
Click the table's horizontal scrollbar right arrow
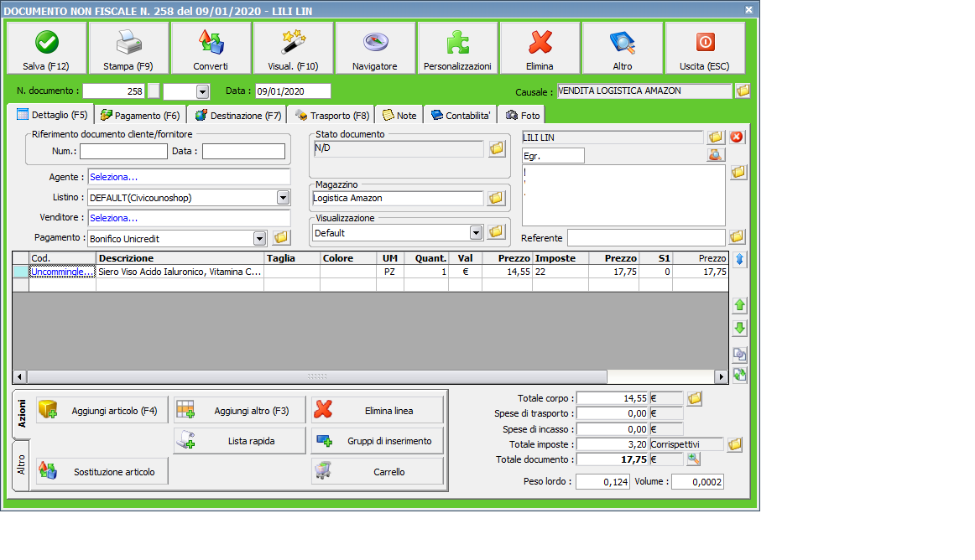tap(722, 376)
